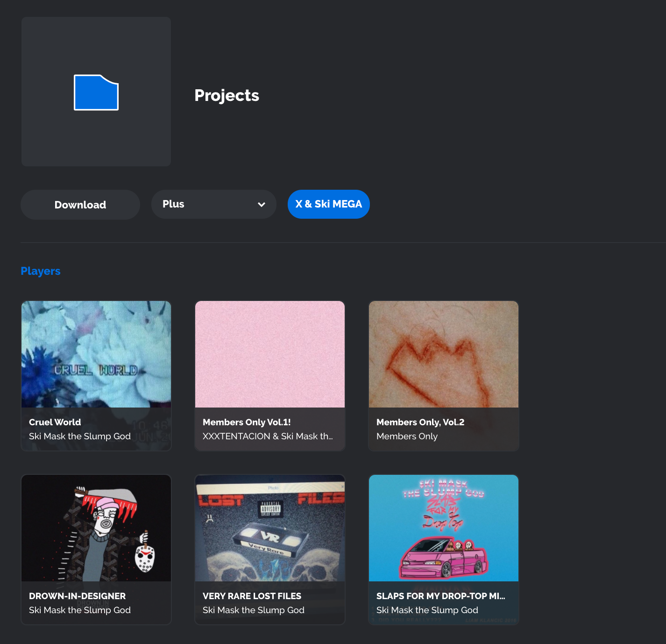Open the Players section link
This screenshot has width=666, height=644.
tap(41, 271)
